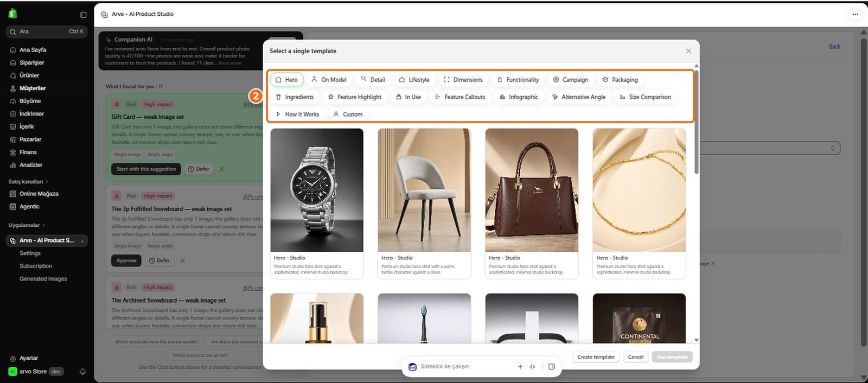This screenshot has width=868, height=383.
Task: Click the Back link
Action: point(834,47)
